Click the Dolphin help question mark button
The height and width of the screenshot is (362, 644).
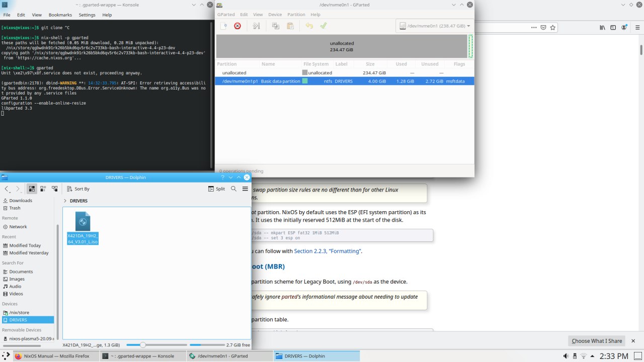223,177
